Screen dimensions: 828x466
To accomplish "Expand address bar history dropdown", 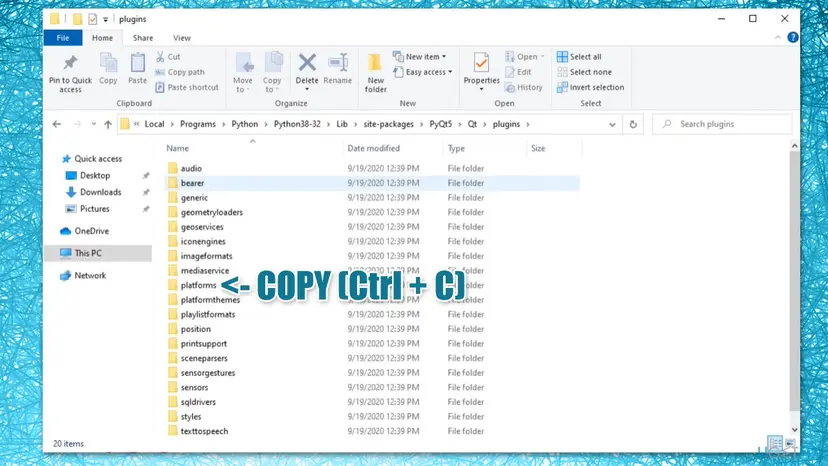I will tap(612, 125).
